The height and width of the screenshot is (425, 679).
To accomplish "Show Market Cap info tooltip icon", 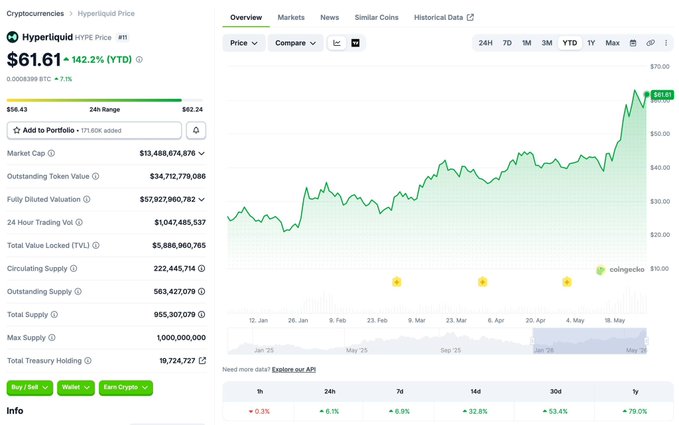I will (x=51, y=153).
